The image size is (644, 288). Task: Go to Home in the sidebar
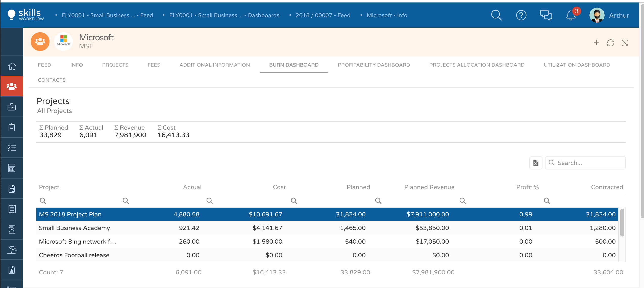pyautogui.click(x=12, y=66)
